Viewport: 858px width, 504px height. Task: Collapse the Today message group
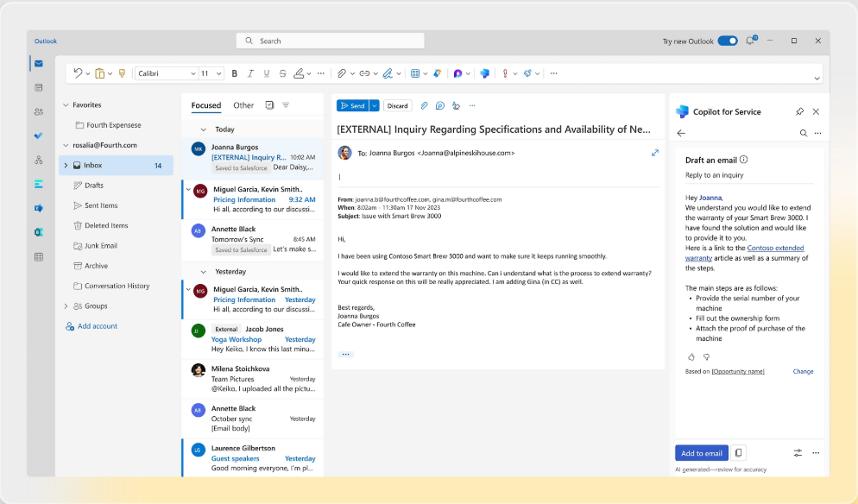click(x=204, y=129)
